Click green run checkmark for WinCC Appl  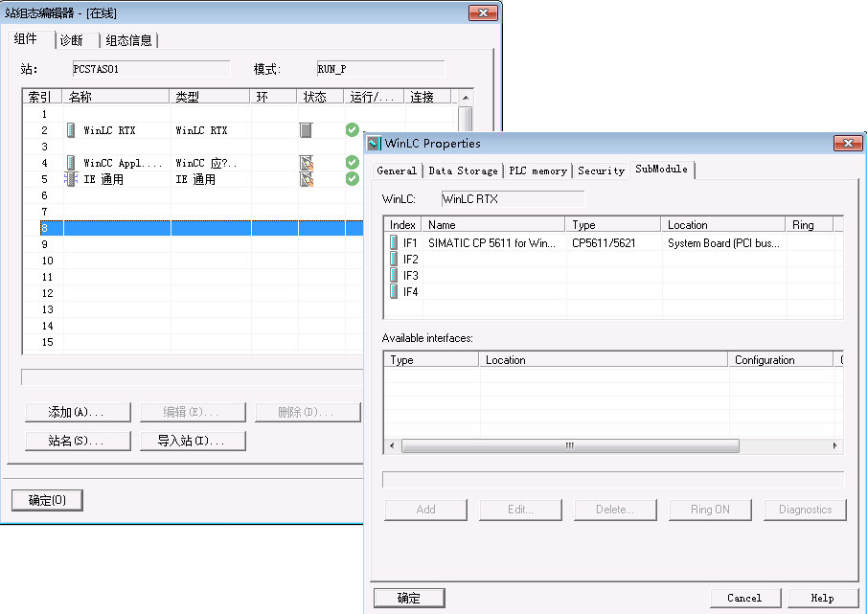[x=352, y=162]
